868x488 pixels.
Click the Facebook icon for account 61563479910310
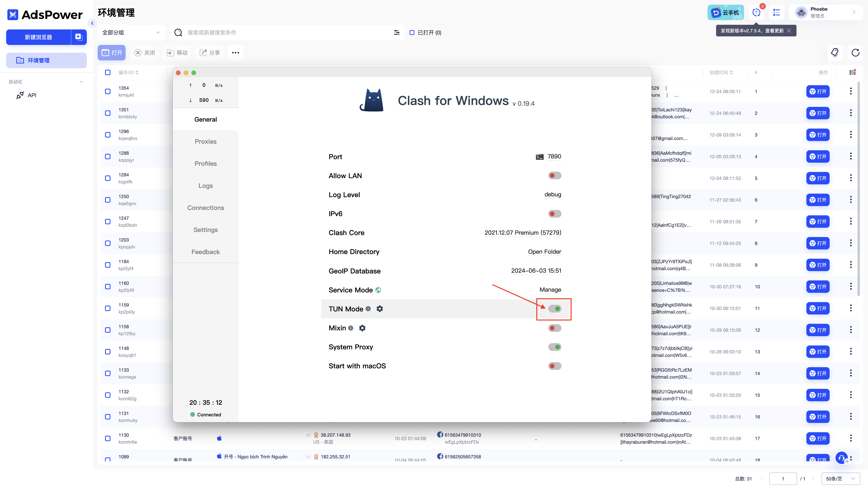440,434
